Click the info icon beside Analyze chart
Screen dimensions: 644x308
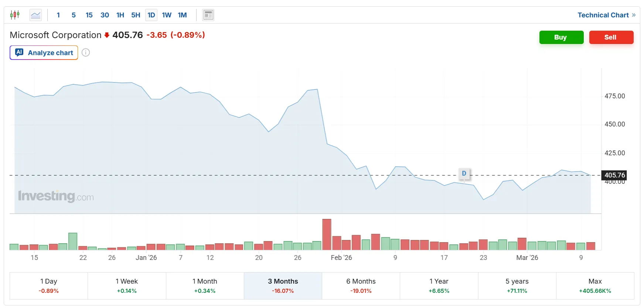86,53
